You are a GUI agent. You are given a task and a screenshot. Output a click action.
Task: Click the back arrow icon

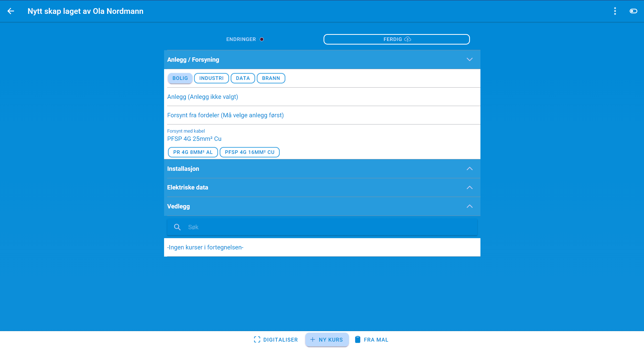point(11,11)
